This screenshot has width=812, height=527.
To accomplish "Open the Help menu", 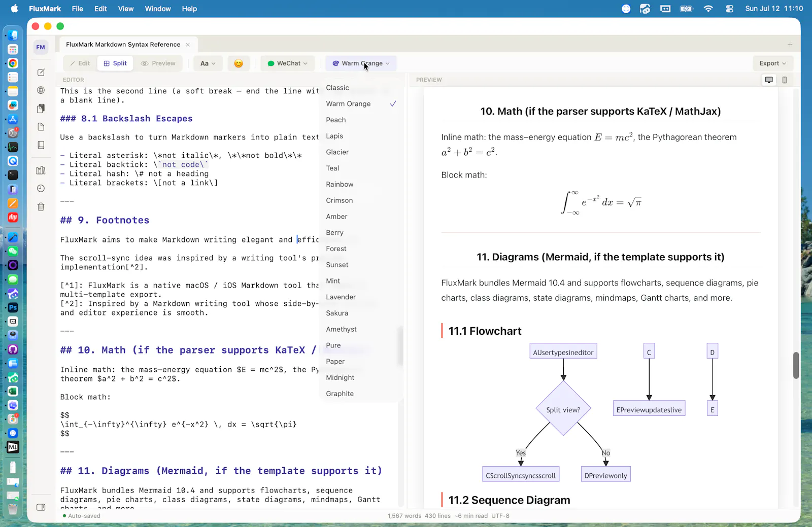I will pos(189,9).
